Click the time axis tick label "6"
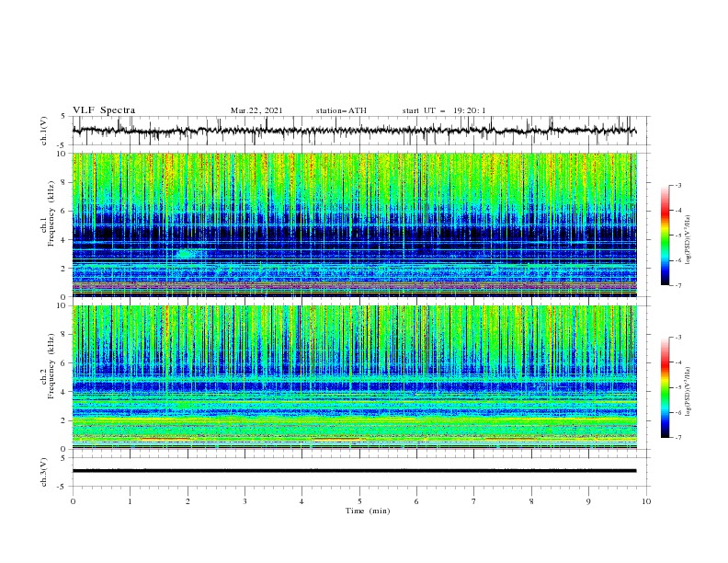The height and width of the screenshot is (563, 728). pos(417,501)
